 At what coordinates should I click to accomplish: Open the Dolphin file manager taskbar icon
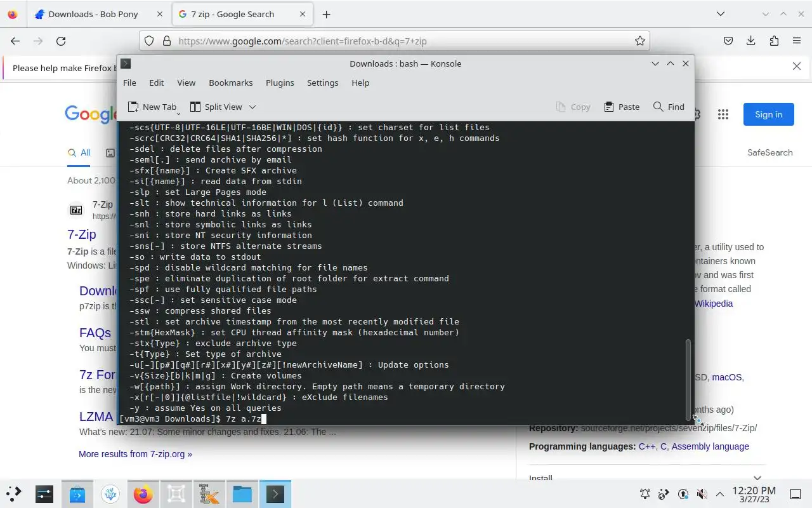coord(242,493)
